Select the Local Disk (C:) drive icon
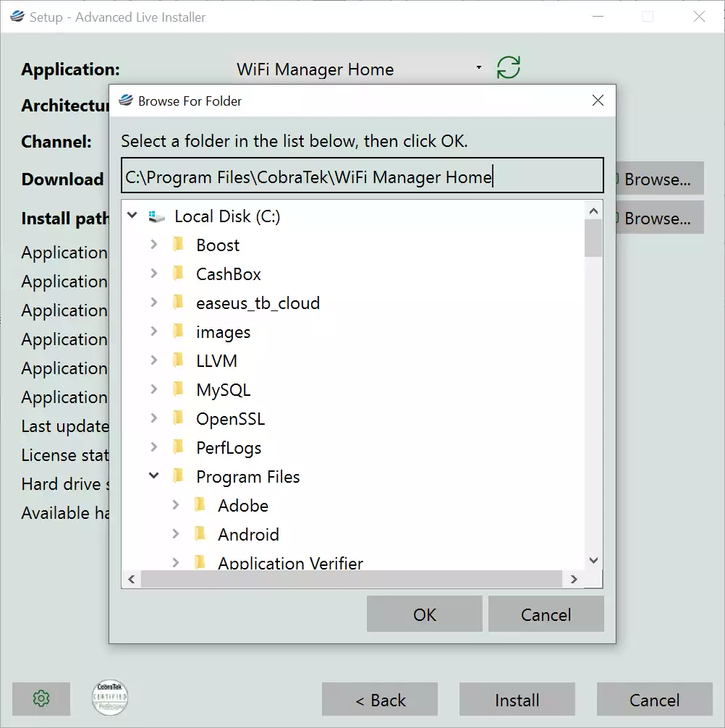Viewport: 725px width, 728px height. point(156,216)
